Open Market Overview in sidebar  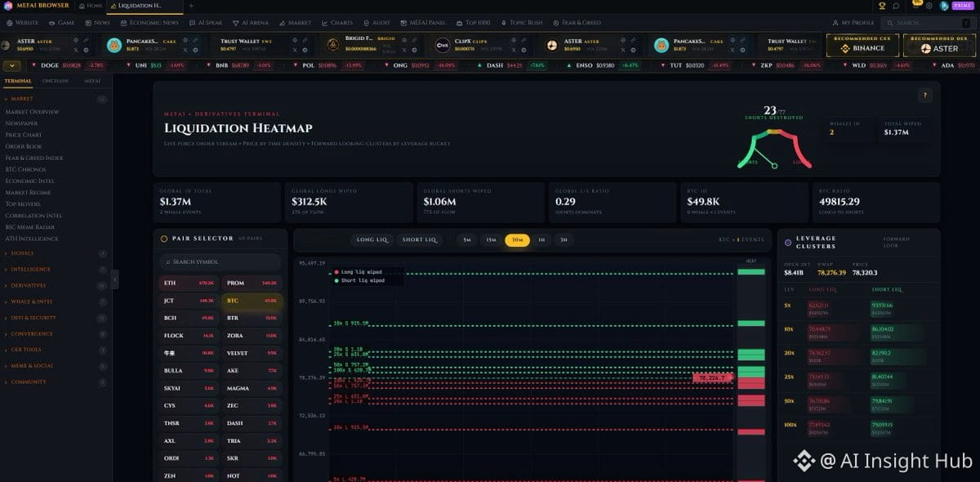pyautogui.click(x=32, y=112)
